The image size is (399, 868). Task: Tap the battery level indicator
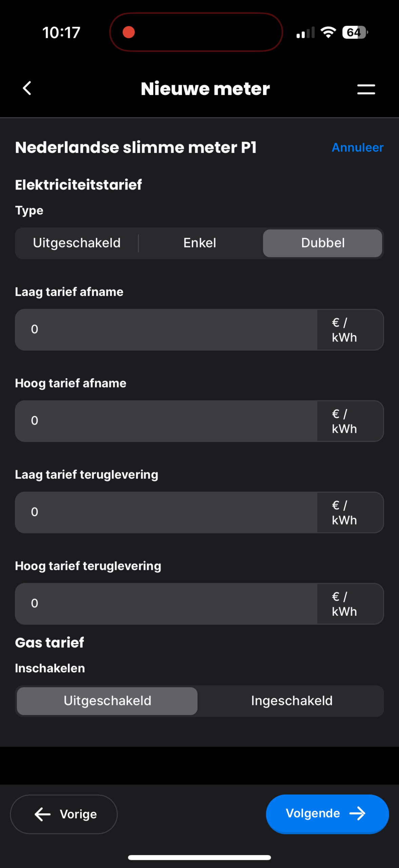coord(355,33)
